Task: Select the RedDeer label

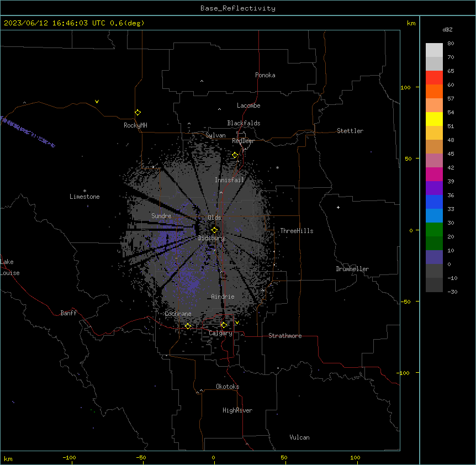Action: click(243, 141)
